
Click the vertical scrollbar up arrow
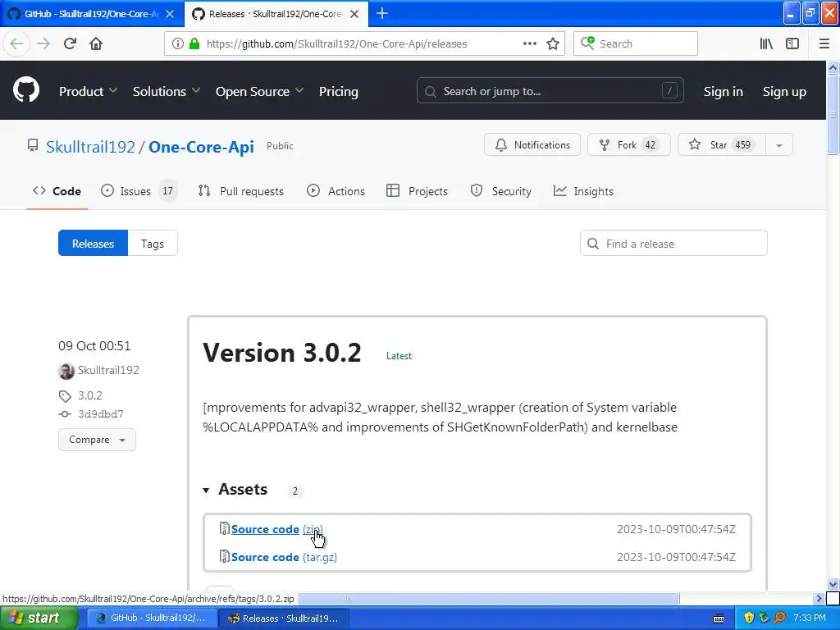coord(833,67)
